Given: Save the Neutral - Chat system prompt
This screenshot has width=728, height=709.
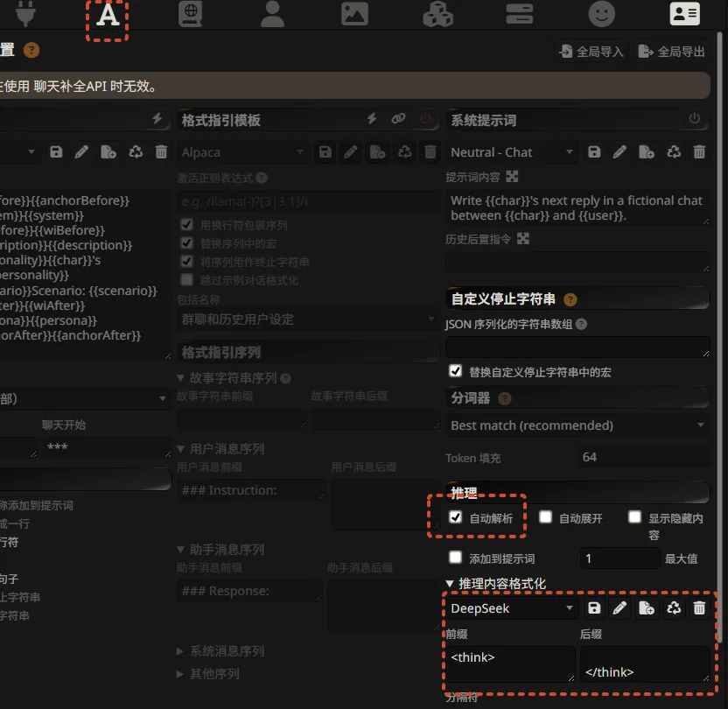Looking at the screenshot, I should click(x=594, y=152).
